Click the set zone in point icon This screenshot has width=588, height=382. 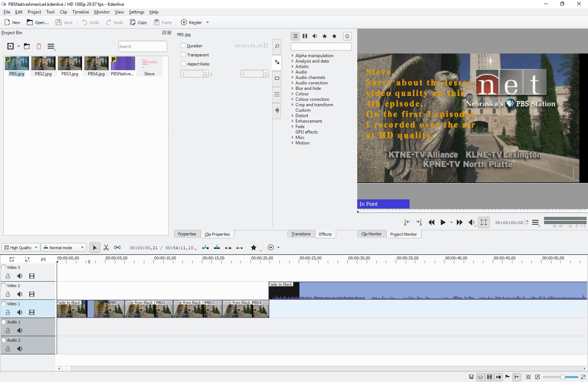[407, 222]
